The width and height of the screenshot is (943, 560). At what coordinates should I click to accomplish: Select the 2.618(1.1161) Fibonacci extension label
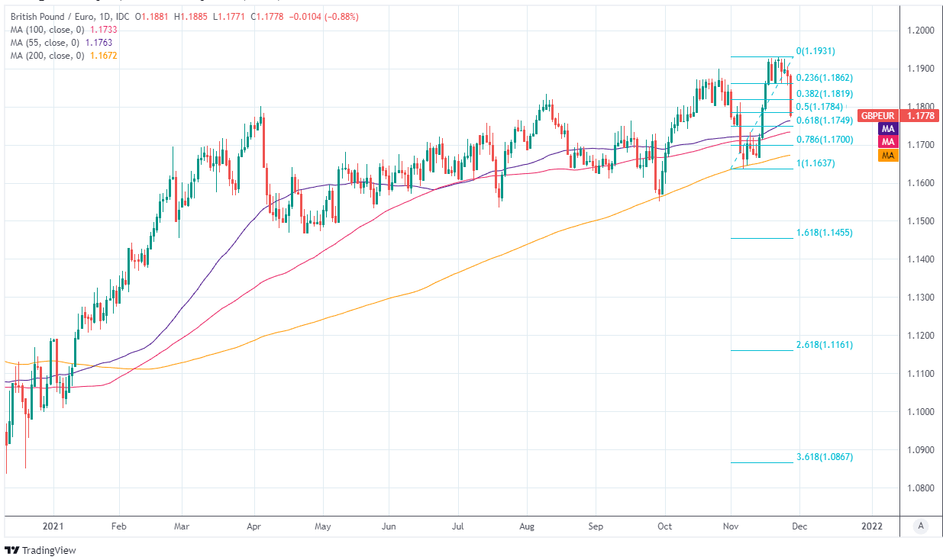824,345
